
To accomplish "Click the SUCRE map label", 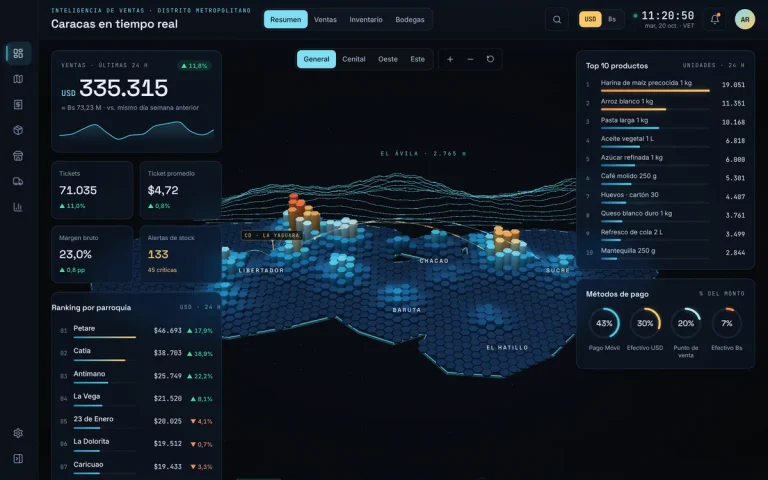I will tap(558, 270).
